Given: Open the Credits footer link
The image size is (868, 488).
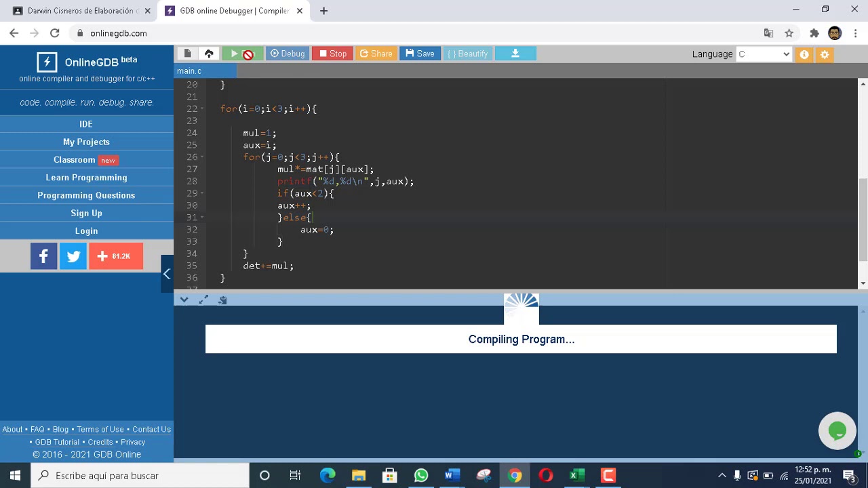Looking at the screenshot, I should 100,442.
